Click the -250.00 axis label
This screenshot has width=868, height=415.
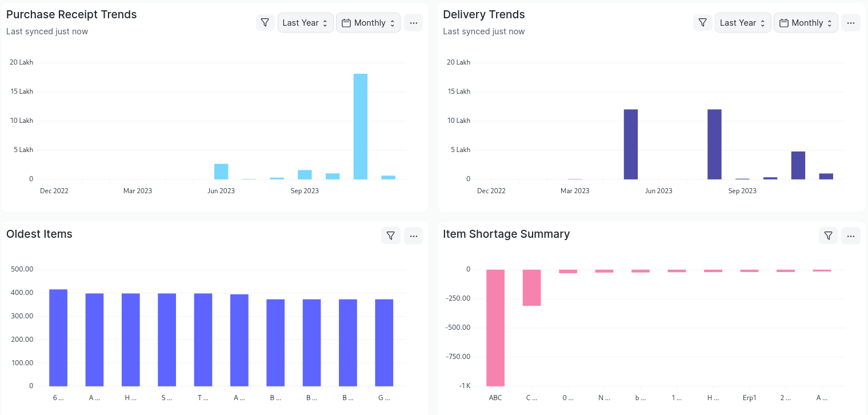click(x=458, y=298)
